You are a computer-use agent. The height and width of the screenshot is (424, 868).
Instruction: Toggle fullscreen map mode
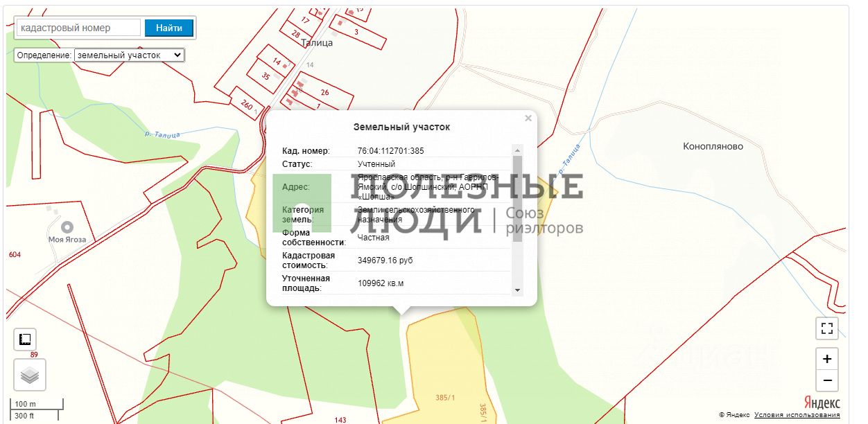click(827, 328)
